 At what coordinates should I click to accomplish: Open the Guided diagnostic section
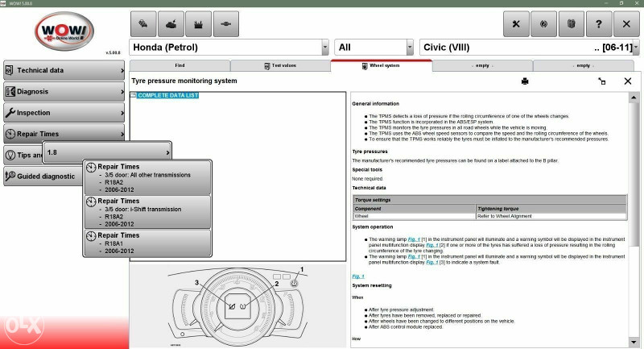point(43,177)
